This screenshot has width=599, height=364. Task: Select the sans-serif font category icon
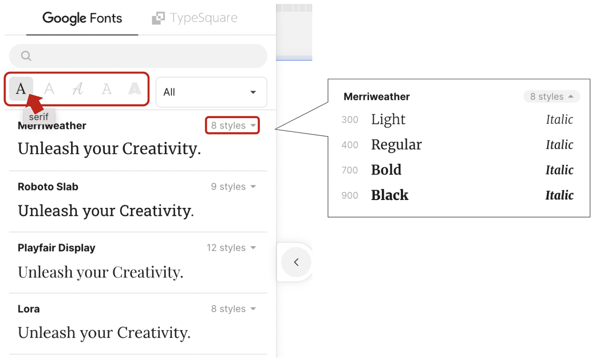click(49, 89)
